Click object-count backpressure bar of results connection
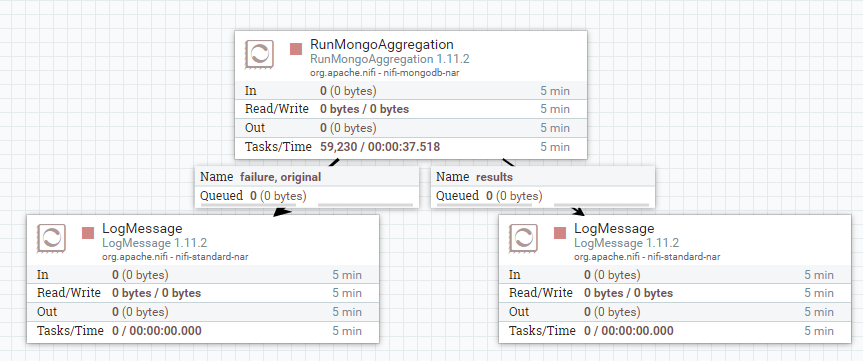863x361 pixels. pyautogui.click(x=483, y=205)
